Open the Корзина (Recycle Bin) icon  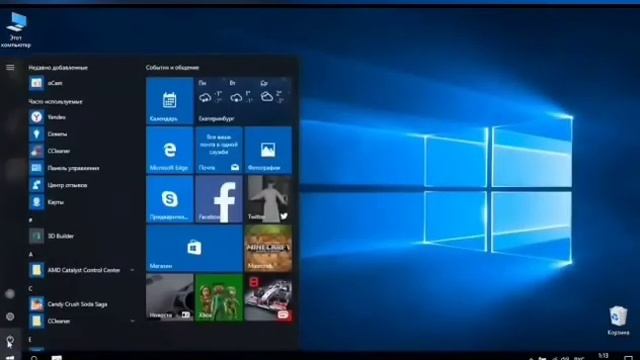618,321
